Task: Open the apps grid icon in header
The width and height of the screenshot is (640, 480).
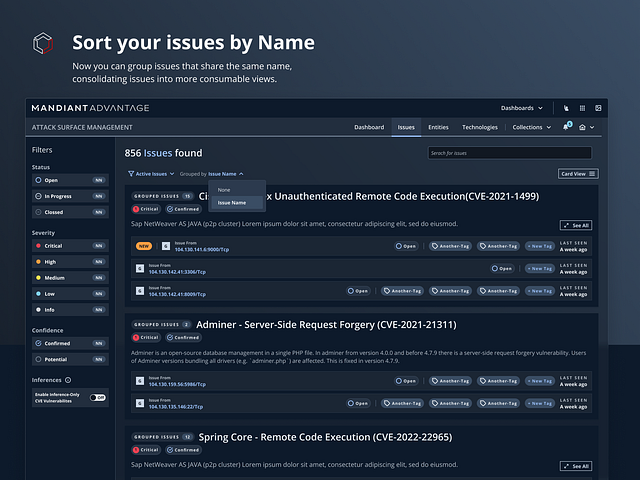Action: tap(582, 108)
